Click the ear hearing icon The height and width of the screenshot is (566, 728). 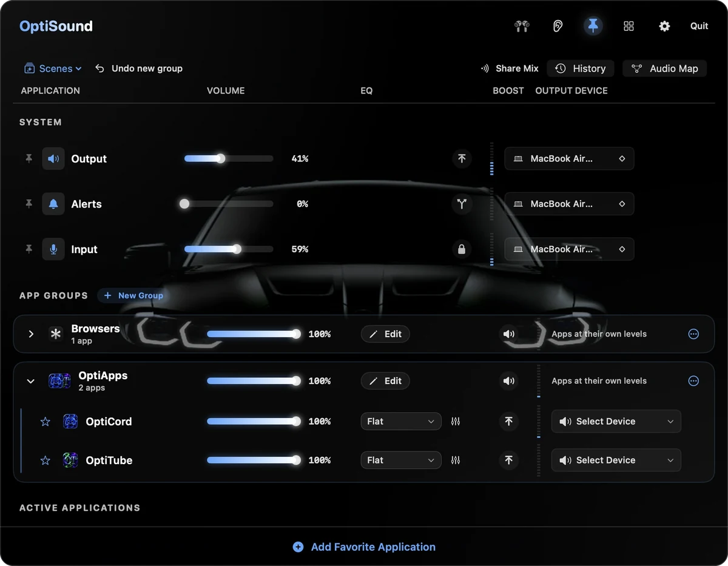pyautogui.click(x=558, y=26)
